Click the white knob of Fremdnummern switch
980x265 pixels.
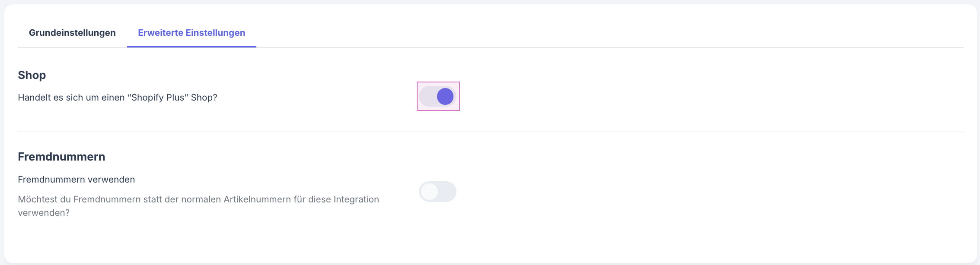pyautogui.click(x=430, y=192)
